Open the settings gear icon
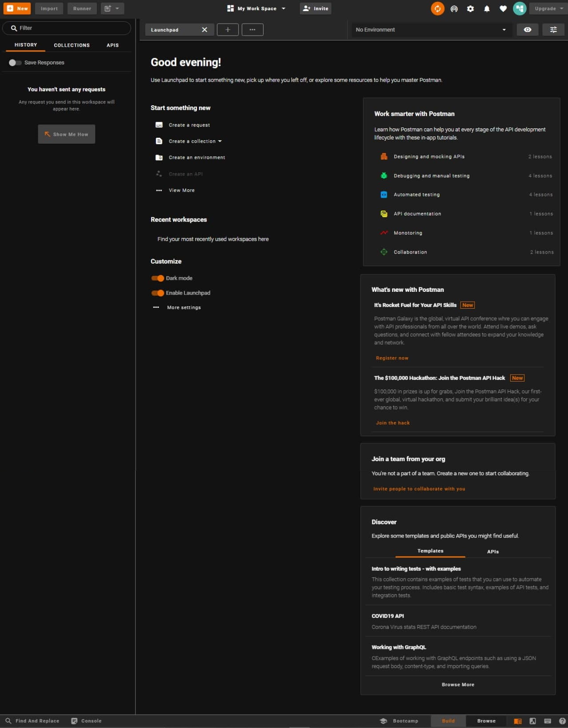The width and height of the screenshot is (568, 728). [x=470, y=8]
